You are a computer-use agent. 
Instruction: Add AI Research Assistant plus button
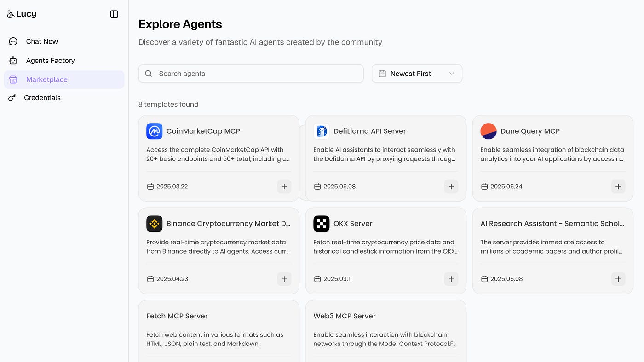click(618, 279)
